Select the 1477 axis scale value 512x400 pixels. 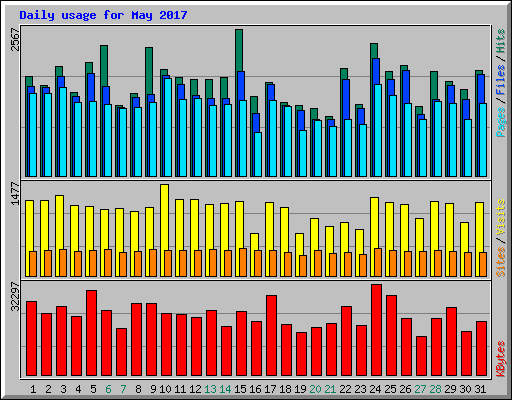coord(15,193)
